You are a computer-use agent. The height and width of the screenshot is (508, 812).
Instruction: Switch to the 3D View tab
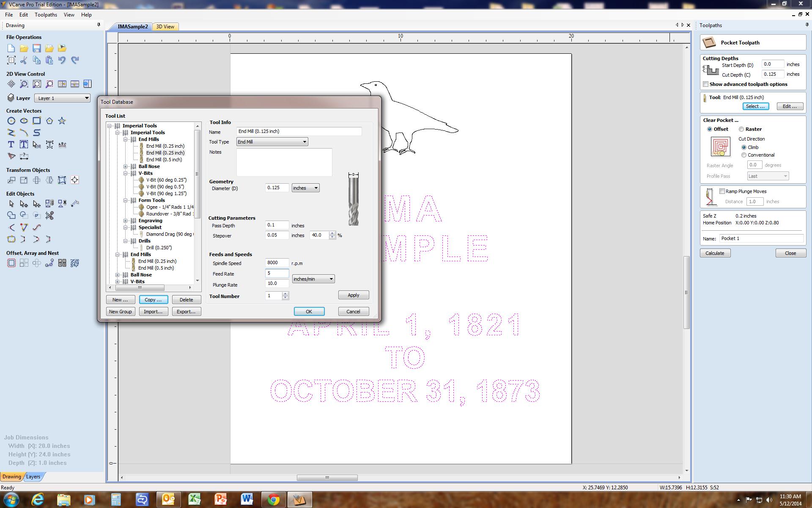pyautogui.click(x=165, y=26)
